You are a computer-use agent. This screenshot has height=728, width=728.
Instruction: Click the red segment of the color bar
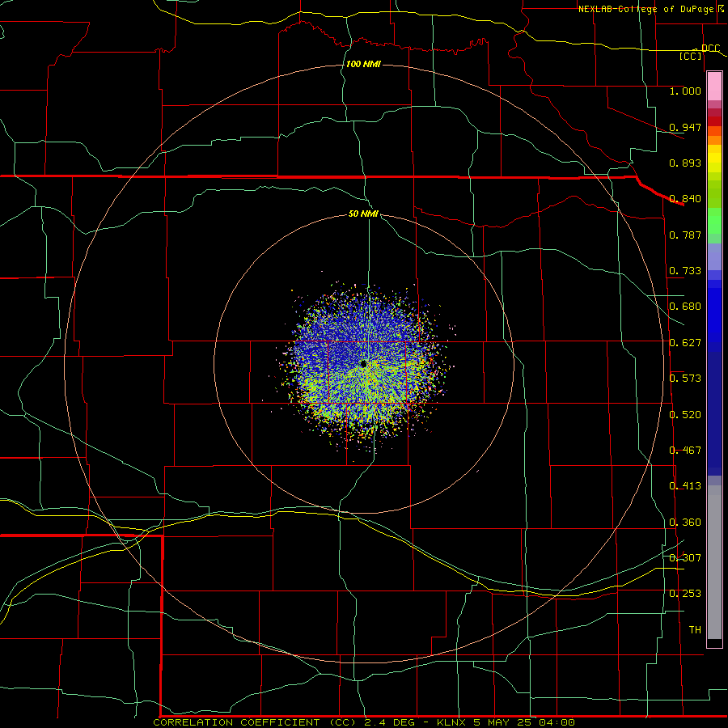(714, 121)
